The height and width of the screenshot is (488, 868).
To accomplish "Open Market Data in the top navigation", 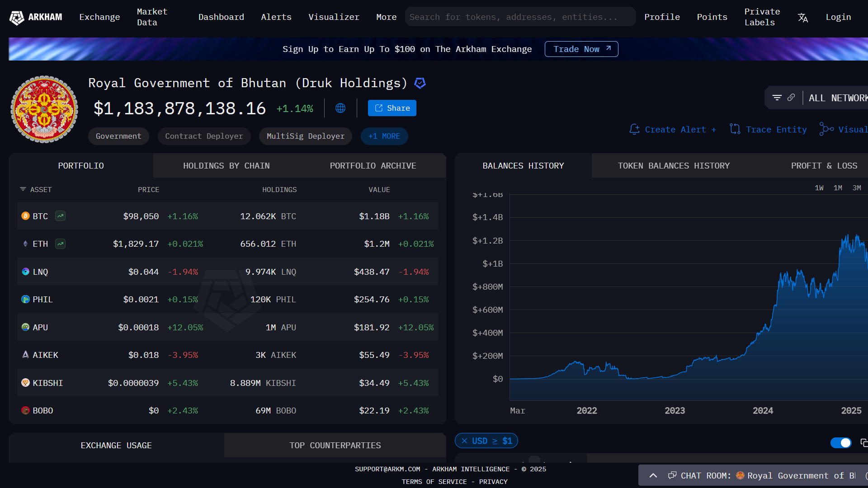I will pyautogui.click(x=152, y=17).
